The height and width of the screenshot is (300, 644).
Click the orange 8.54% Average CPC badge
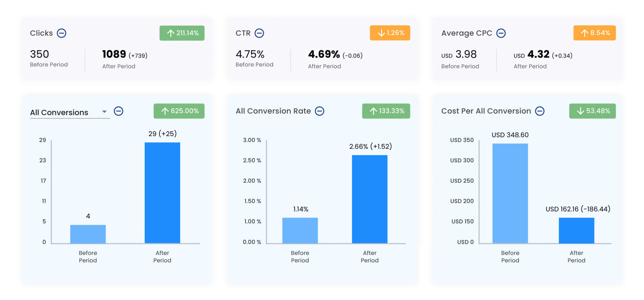coord(594,33)
